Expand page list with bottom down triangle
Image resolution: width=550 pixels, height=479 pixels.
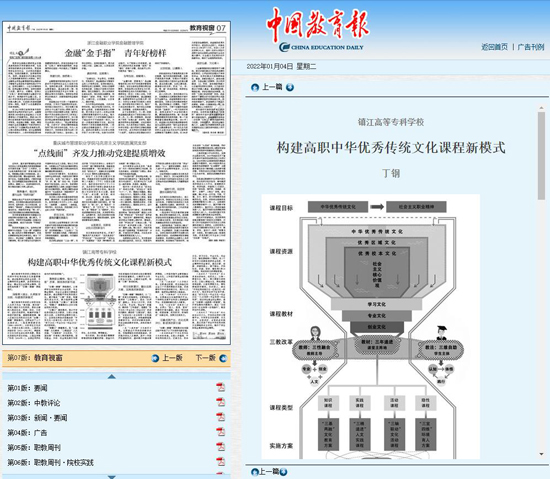click(x=112, y=477)
